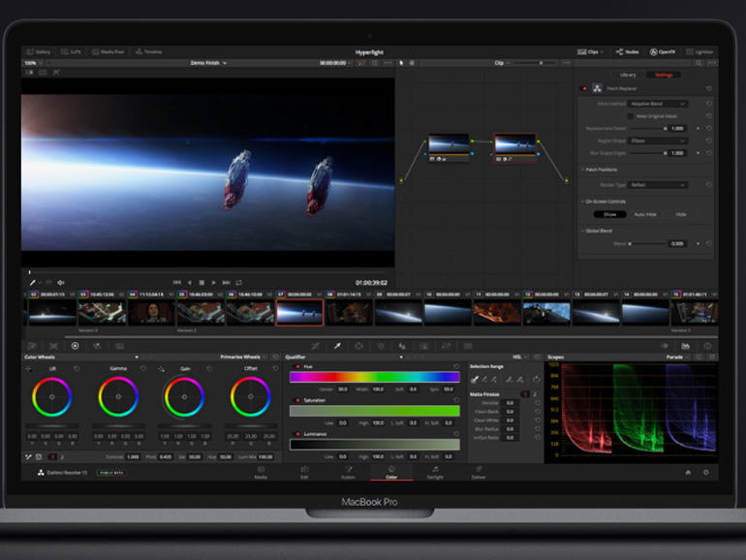Screen dimensions: 746x560
Task: Open the Tracker palette
Action: [381, 346]
